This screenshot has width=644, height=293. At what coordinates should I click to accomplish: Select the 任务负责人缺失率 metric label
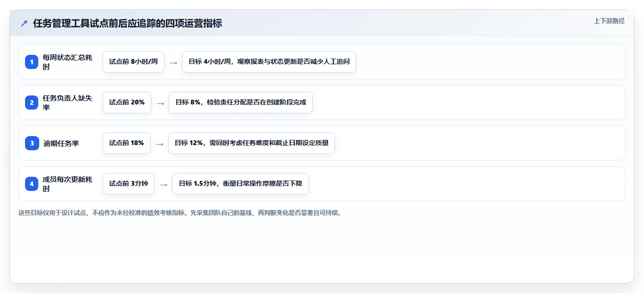click(x=68, y=103)
